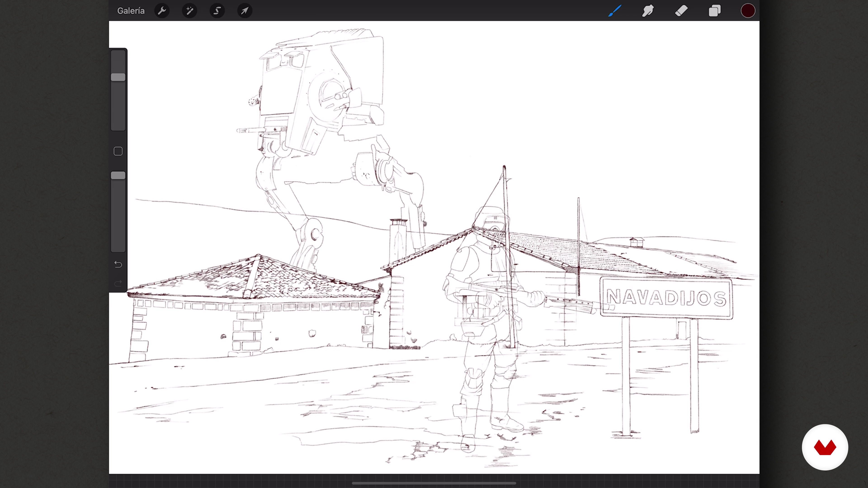Screen dimensions: 868x488
Task: Activate the Selection S-shaped tool
Action: (217, 11)
